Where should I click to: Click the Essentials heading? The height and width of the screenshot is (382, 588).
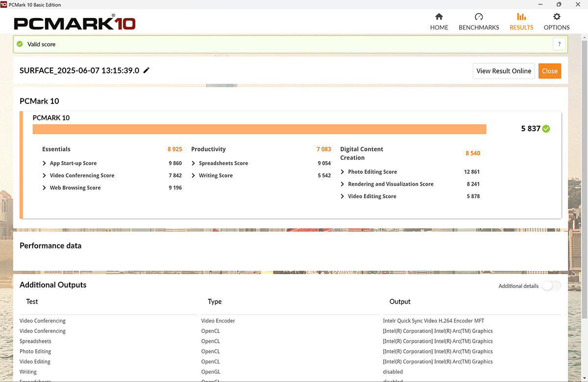[56, 149]
